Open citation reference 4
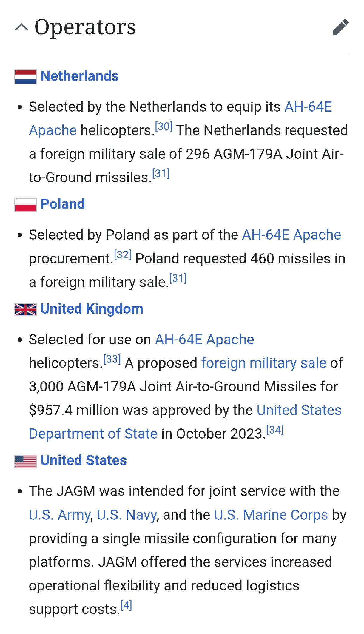The height and width of the screenshot is (634, 364). coord(126,605)
